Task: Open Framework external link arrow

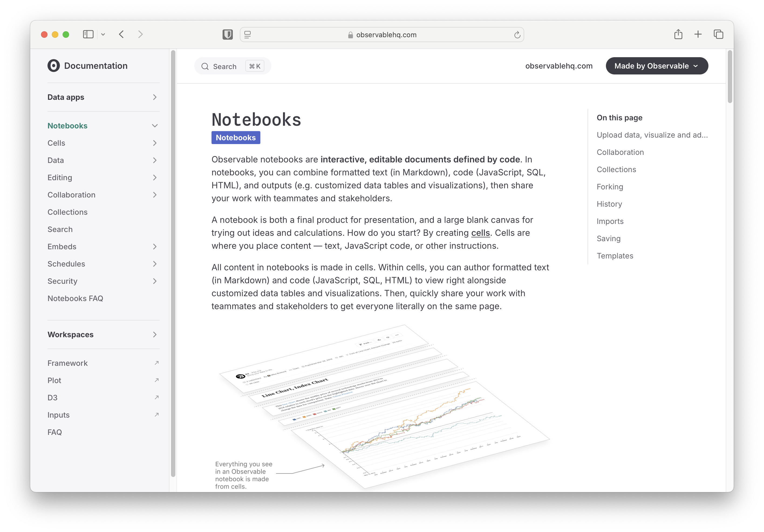Action: (x=156, y=363)
